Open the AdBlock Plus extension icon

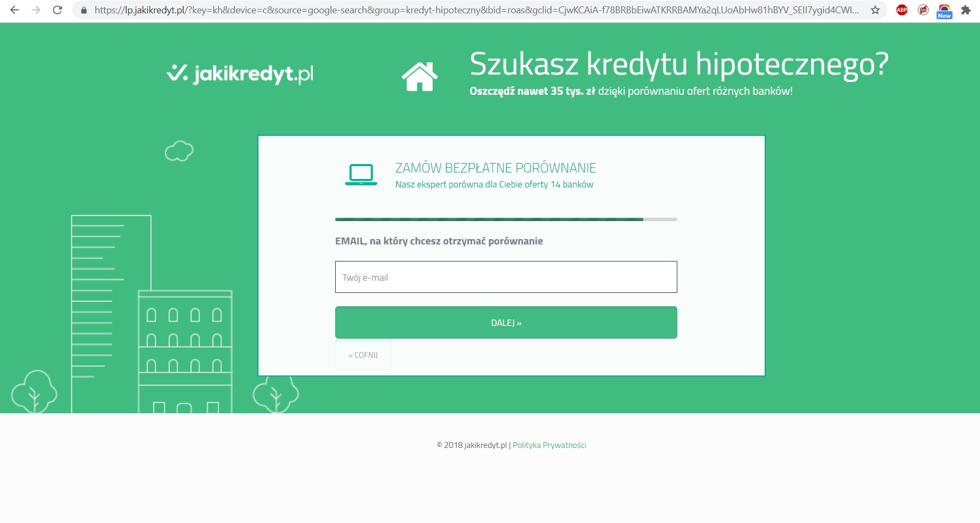point(902,10)
